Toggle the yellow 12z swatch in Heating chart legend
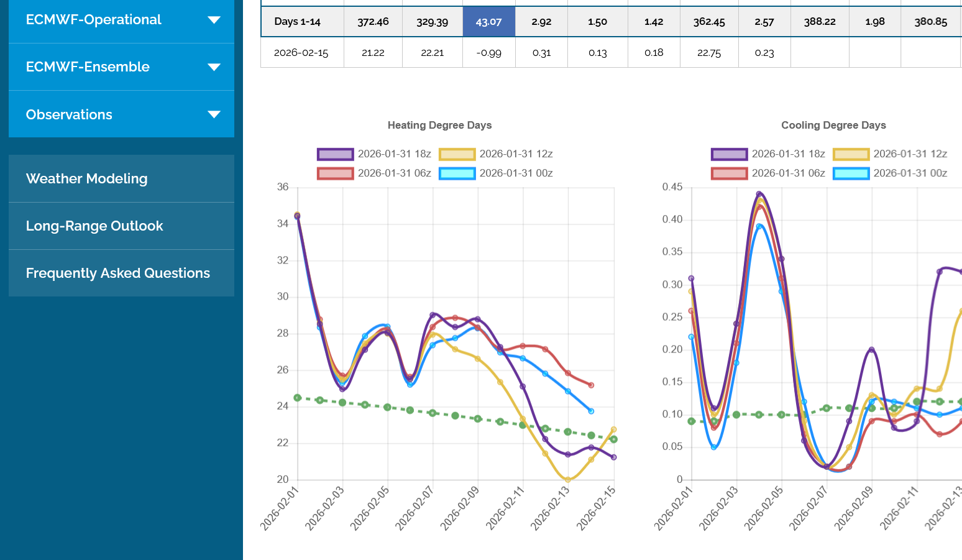 [x=457, y=154]
